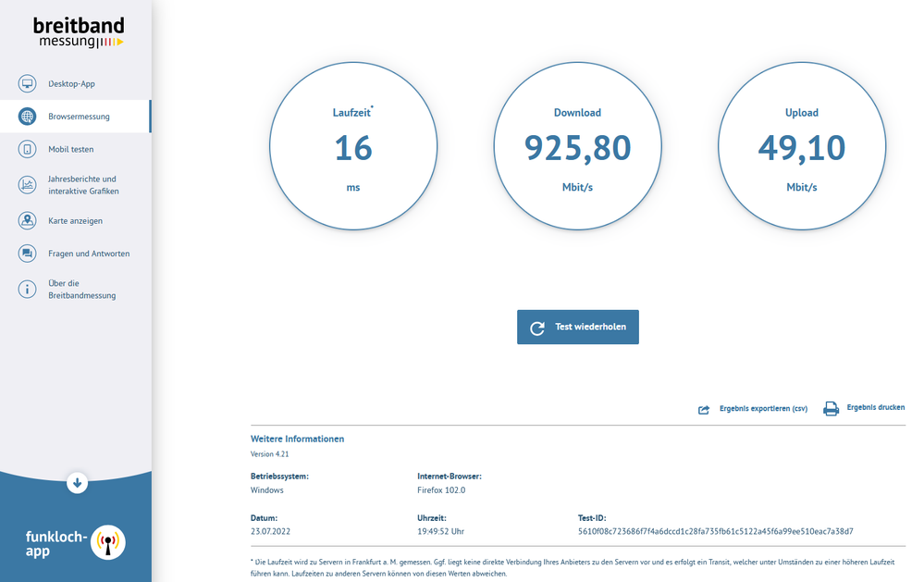Click the Mobil testen phone icon
Image resolution: width=924 pixels, height=582 pixels.
click(27, 149)
